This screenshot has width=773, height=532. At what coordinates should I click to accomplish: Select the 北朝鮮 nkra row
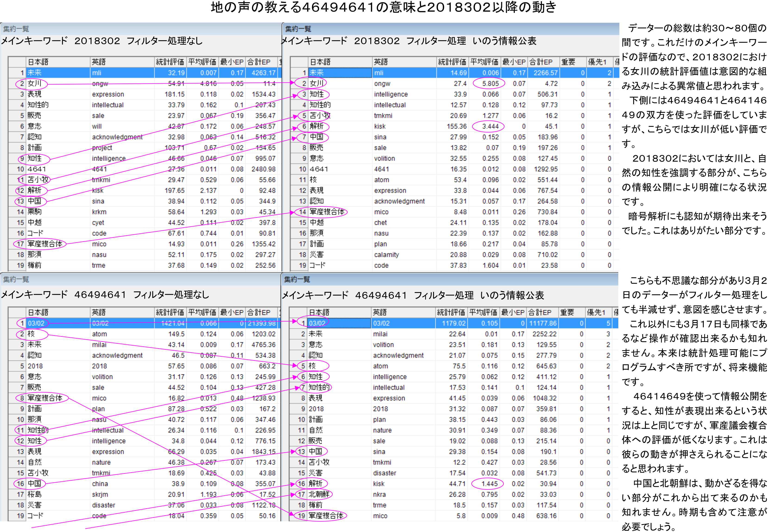319,494
